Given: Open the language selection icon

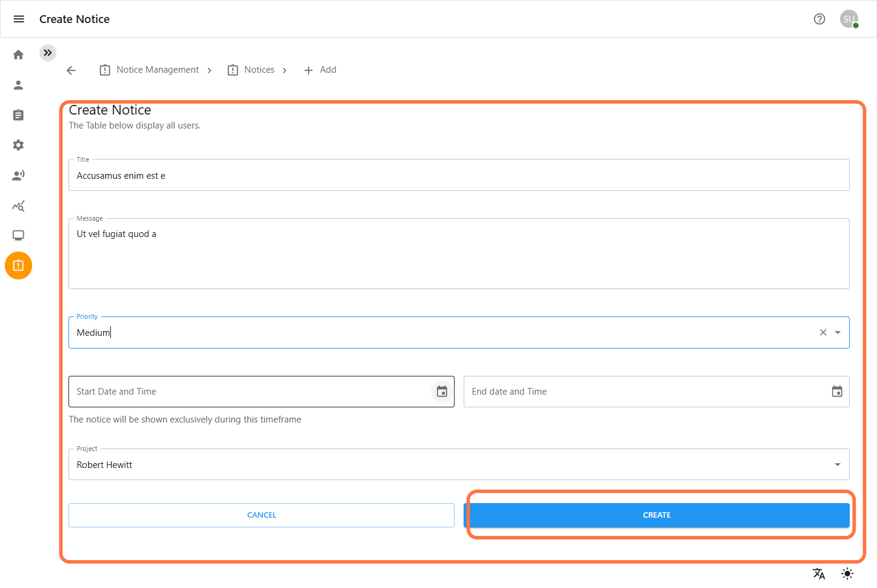Looking at the screenshot, I should point(819,573).
